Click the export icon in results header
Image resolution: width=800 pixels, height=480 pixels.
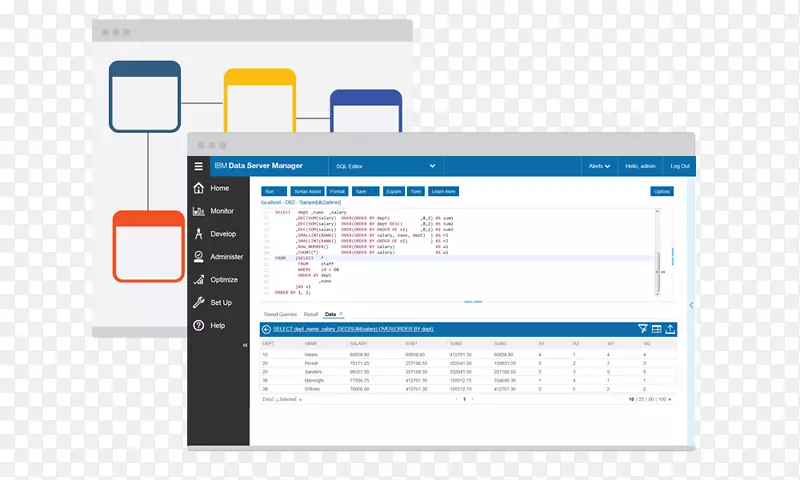tap(670, 329)
